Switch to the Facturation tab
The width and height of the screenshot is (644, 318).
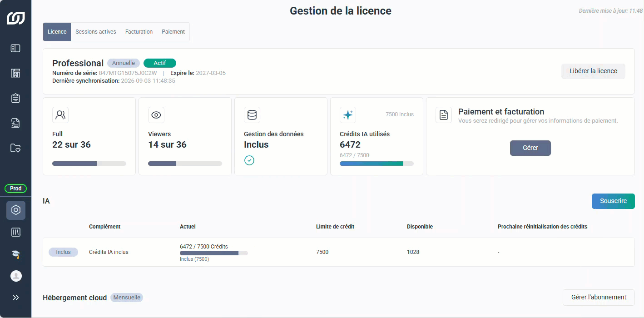(139, 32)
